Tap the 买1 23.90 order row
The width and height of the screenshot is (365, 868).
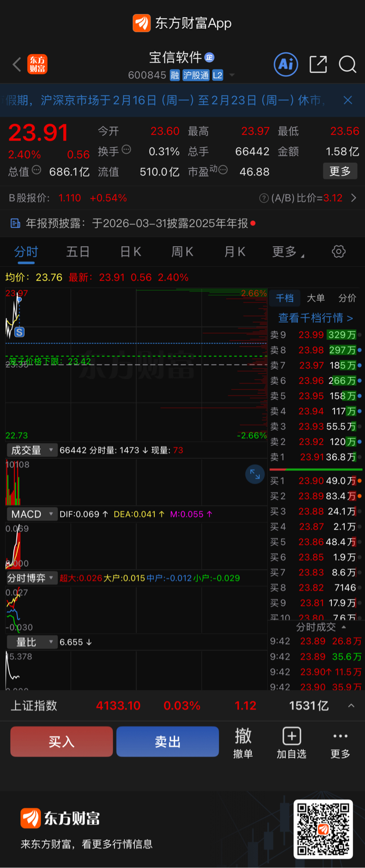316,481
